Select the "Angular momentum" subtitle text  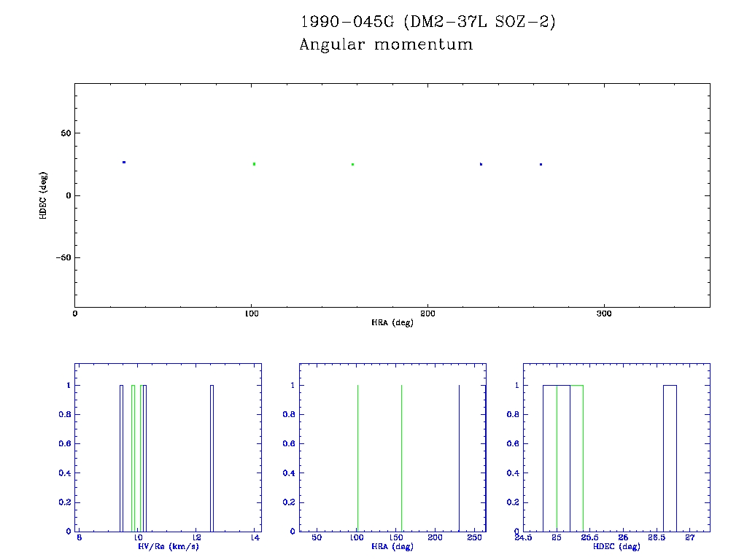[386, 44]
